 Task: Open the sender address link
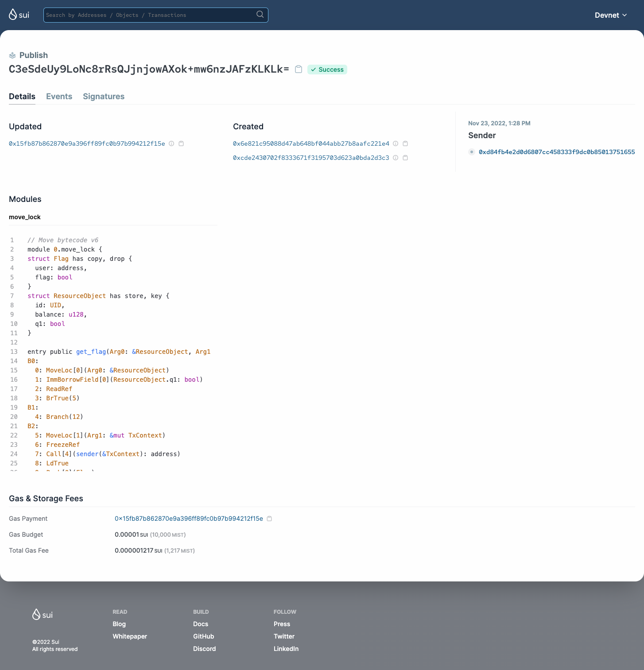click(x=556, y=152)
